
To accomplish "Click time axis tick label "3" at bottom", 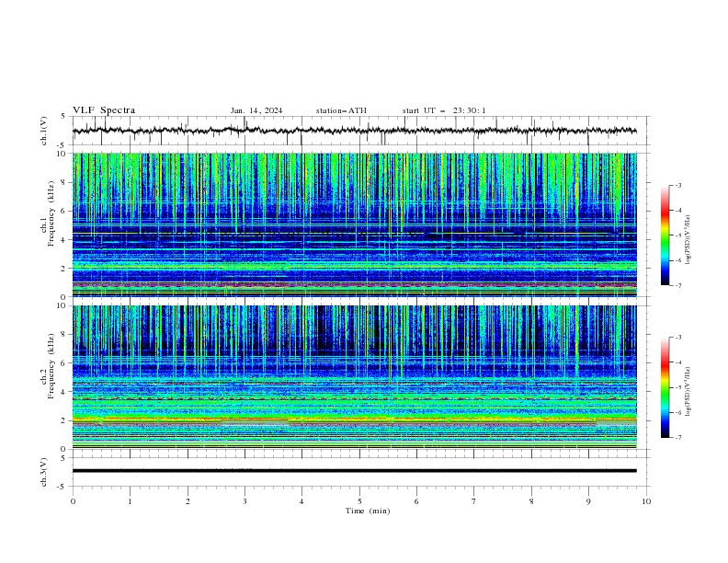I will [x=245, y=501].
